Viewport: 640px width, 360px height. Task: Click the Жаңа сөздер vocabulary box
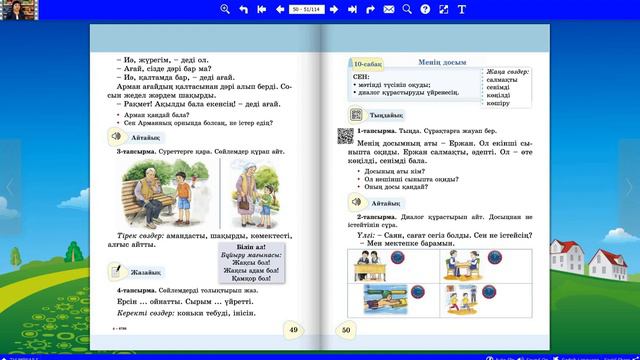pyautogui.click(x=507, y=87)
